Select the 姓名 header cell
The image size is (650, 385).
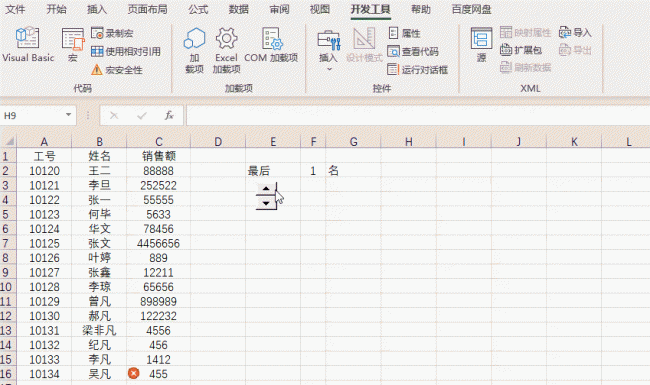coord(99,156)
